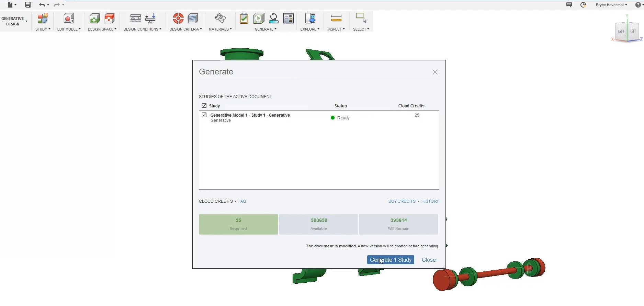
Task: Select the Structural Constraints icon
Action: tap(135, 19)
